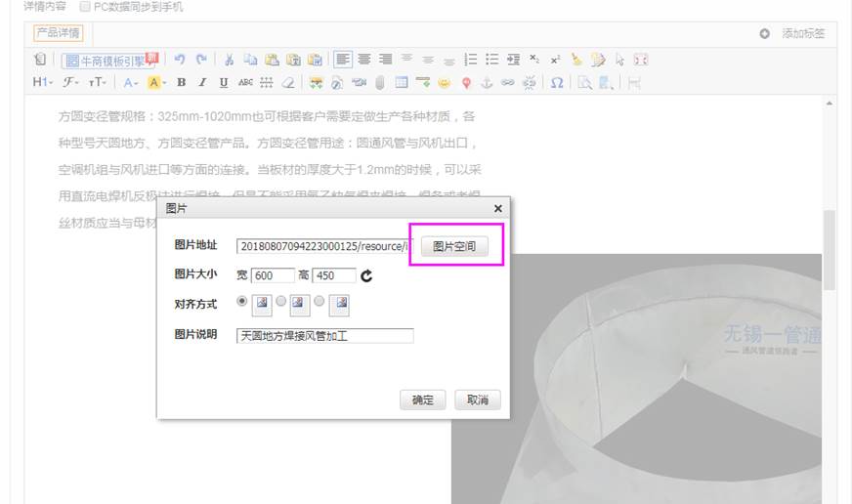Click the undo arrow icon
The width and height of the screenshot is (852, 504).
180,60
